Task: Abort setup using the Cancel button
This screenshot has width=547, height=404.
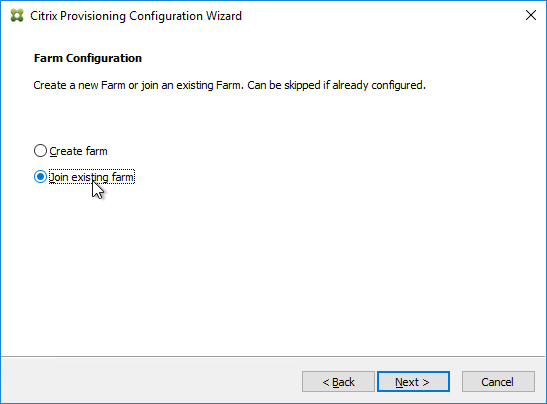Action: coord(498,382)
